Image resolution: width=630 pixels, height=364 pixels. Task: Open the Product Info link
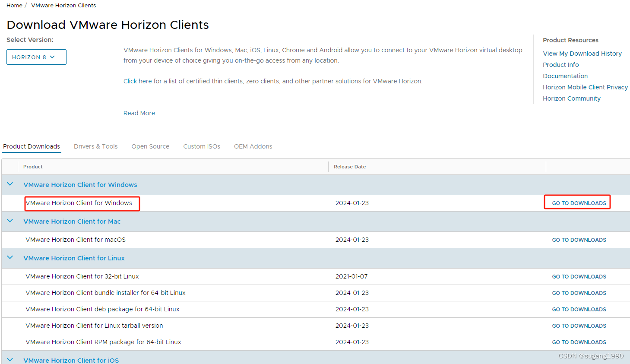click(560, 65)
